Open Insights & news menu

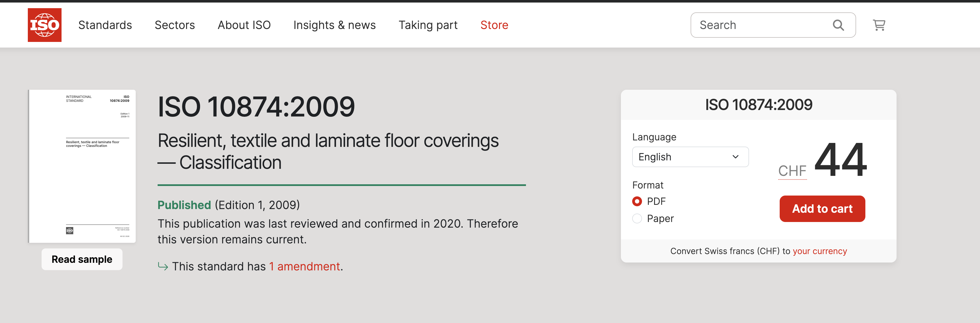point(334,25)
